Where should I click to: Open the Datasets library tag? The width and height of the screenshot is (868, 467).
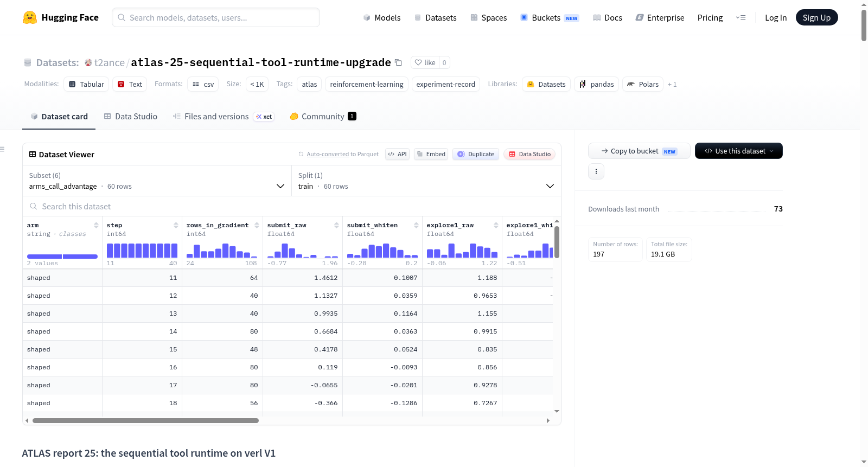coord(546,84)
